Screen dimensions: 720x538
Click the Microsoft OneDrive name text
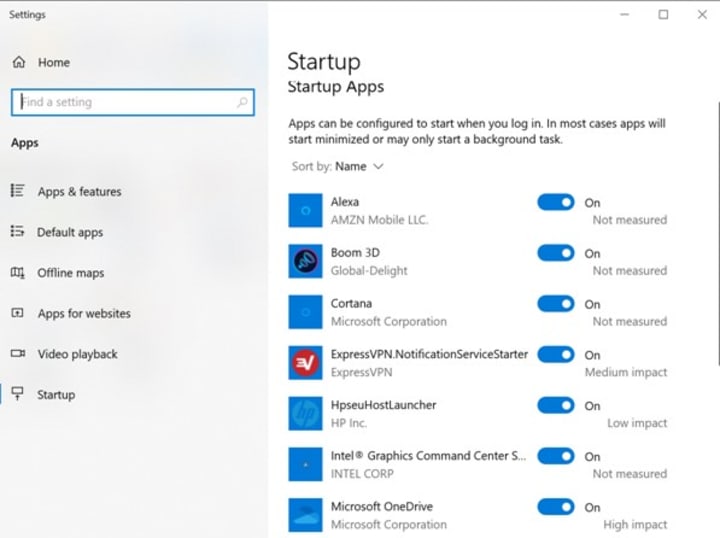pos(382,506)
